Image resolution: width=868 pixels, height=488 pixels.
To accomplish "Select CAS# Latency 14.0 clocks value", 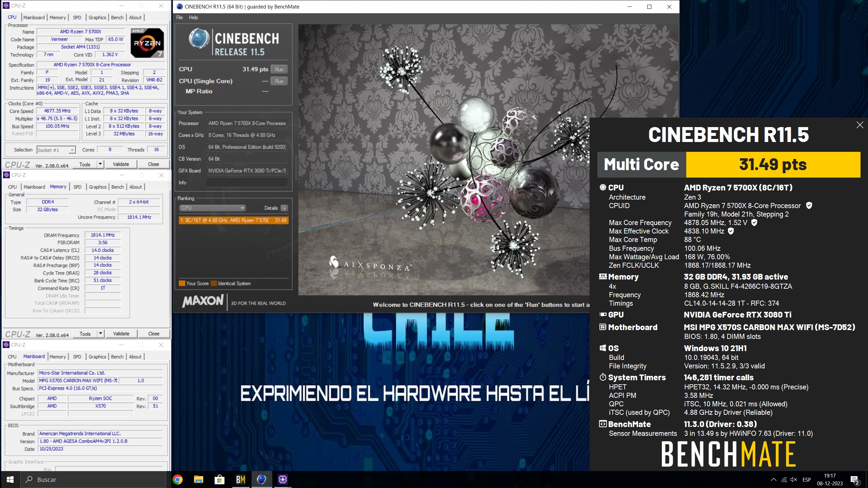I will (x=103, y=250).
